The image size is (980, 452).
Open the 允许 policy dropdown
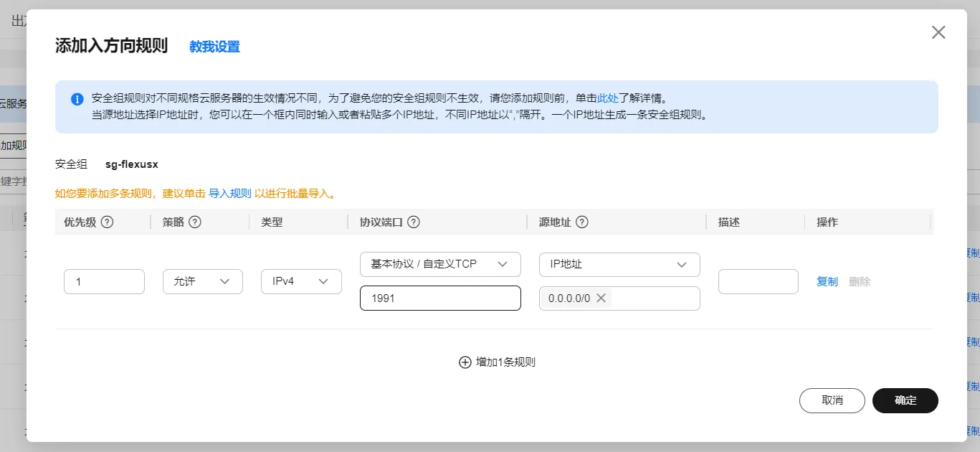(203, 281)
